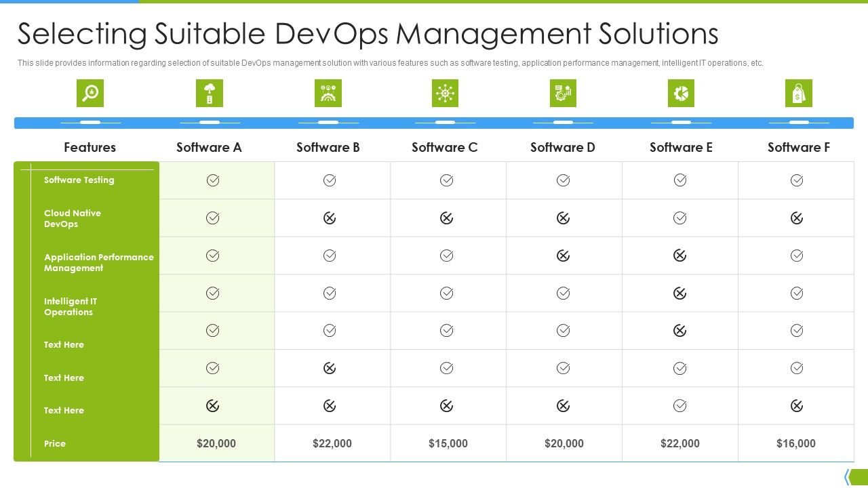Click Software A's Application Performance Management checkmark
868x488 pixels.
tap(213, 256)
